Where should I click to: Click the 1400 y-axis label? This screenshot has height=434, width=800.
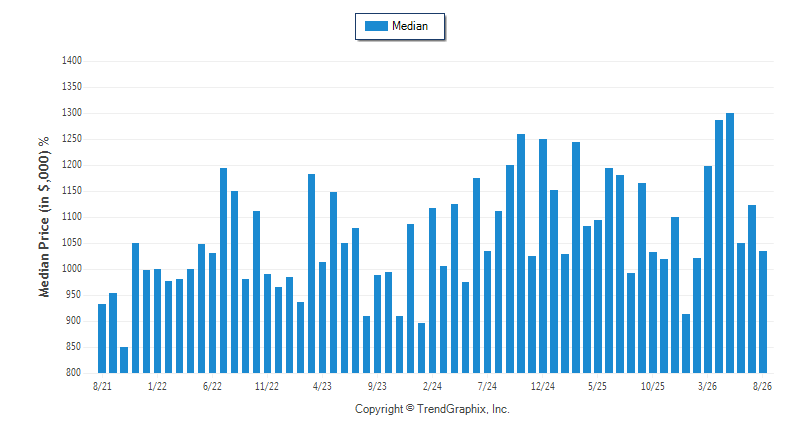[72, 61]
